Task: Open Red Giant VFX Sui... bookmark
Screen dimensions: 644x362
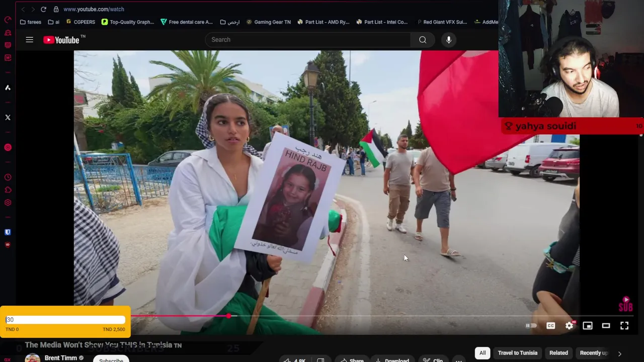Action: pyautogui.click(x=441, y=22)
